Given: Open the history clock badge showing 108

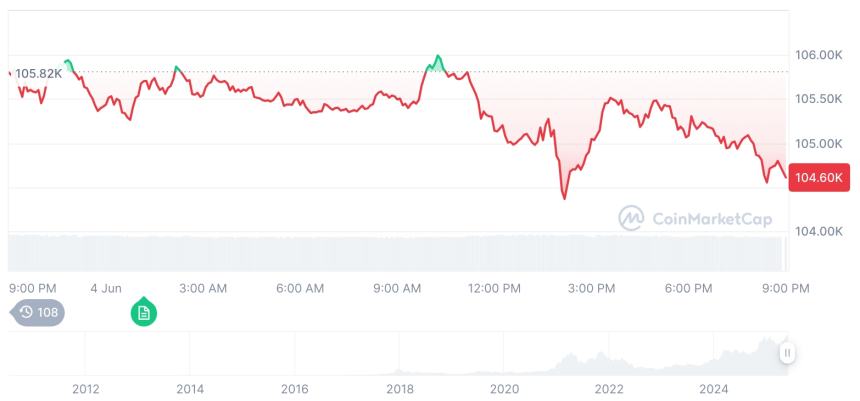Looking at the screenshot, I should pos(39,312).
